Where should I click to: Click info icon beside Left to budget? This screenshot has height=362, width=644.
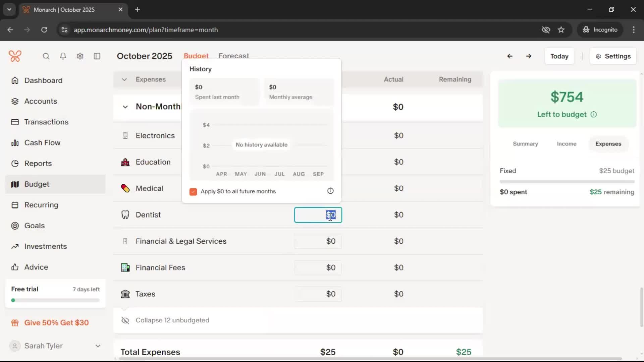click(x=594, y=115)
